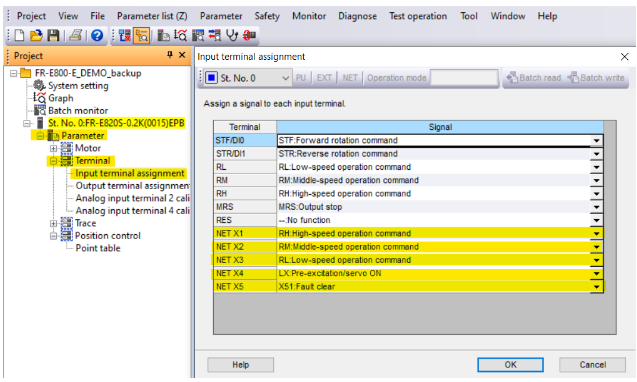The width and height of the screenshot is (637, 382).
Task: Toggle the project tree view toolbar icon
Action: pyautogui.click(x=142, y=35)
